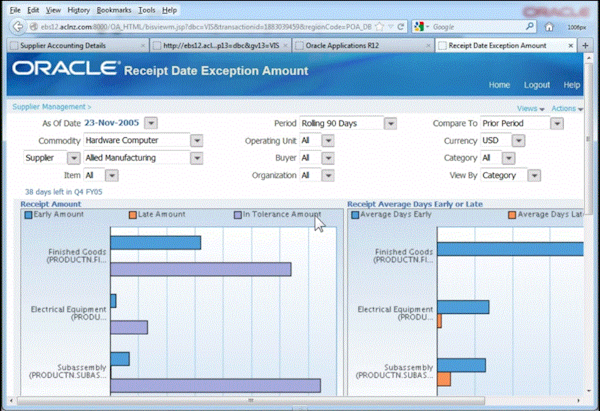Click the browser URL address bar
The image size is (600, 411).
click(207, 26)
